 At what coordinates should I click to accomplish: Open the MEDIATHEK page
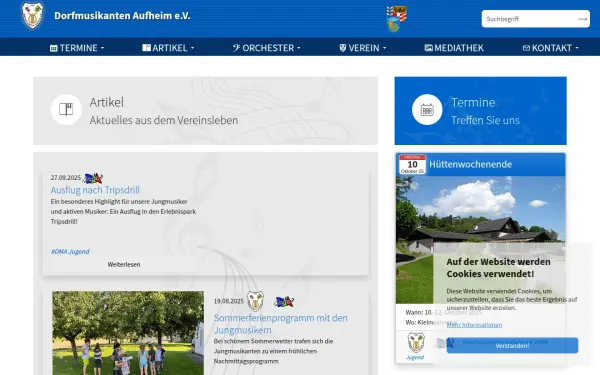(454, 48)
